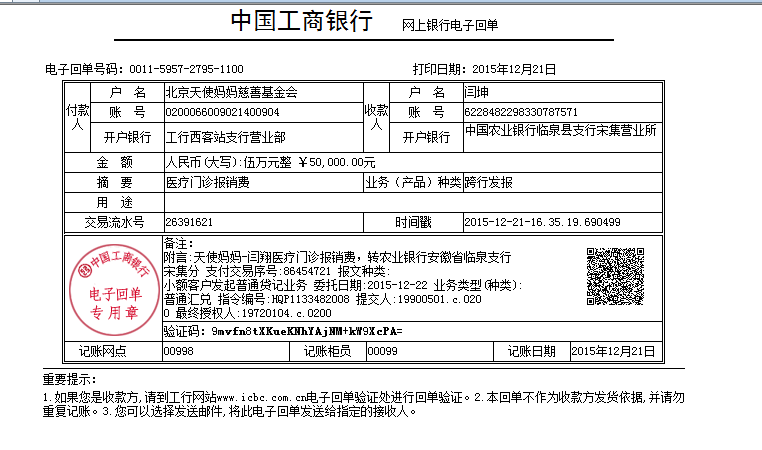Viewport: 762px width, 450px height.
Task: Click the print date 2015年12月21日 at the top
Action: pos(514,69)
